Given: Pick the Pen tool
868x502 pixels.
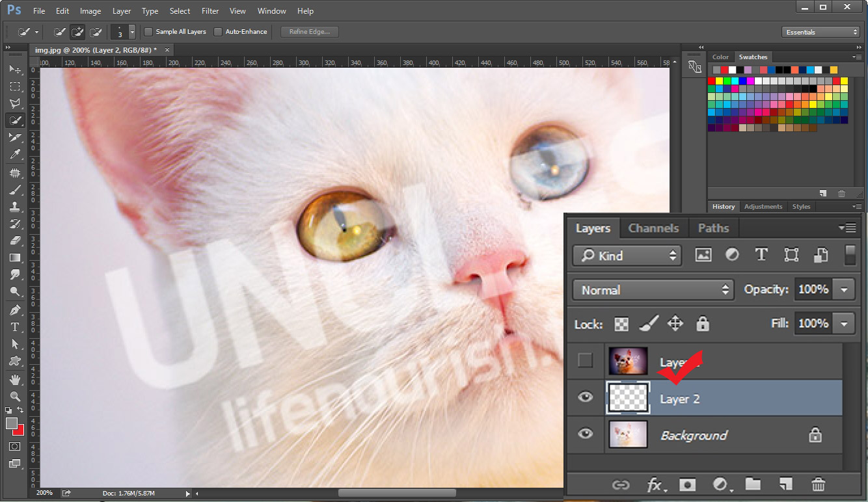Looking at the screenshot, I should pos(15,310).
